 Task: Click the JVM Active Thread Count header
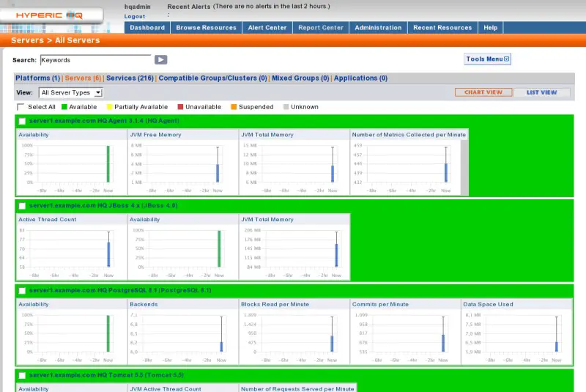point(166,388)
